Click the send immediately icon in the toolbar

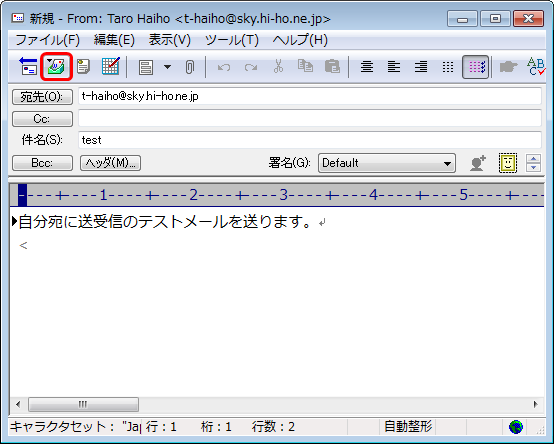click(x=28, y=66)
